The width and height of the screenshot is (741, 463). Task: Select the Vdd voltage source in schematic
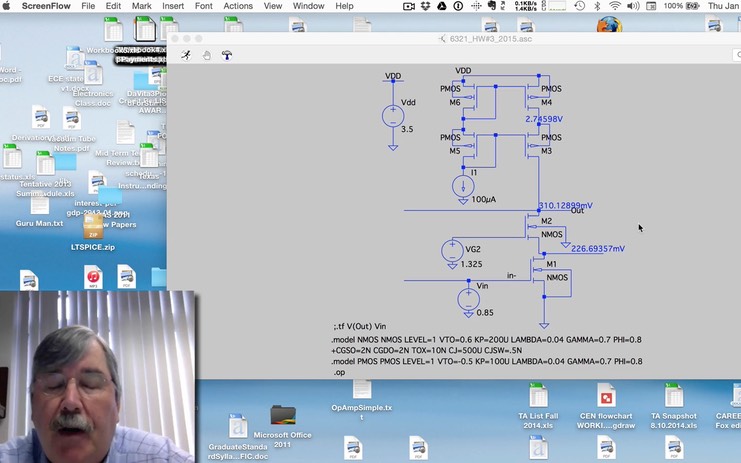click(393, 116)
